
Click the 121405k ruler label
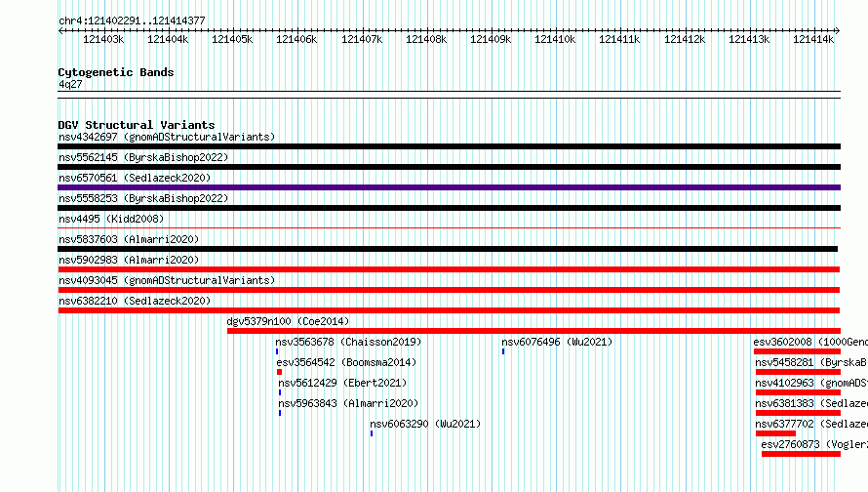click(x=232, y=39)
